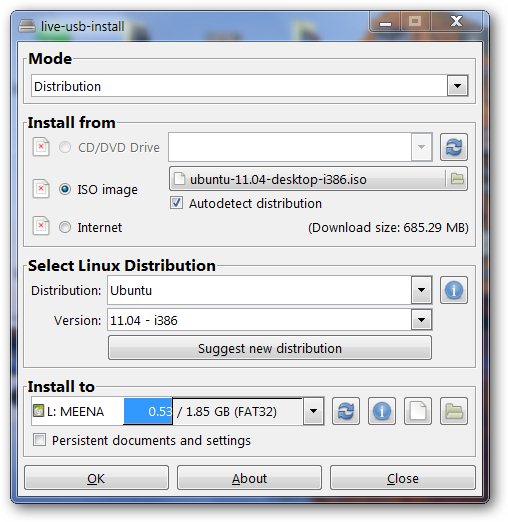Viewport: 508px width, 522px height.
Task: Refresh the Install to drive list
Action: (346, 411)
